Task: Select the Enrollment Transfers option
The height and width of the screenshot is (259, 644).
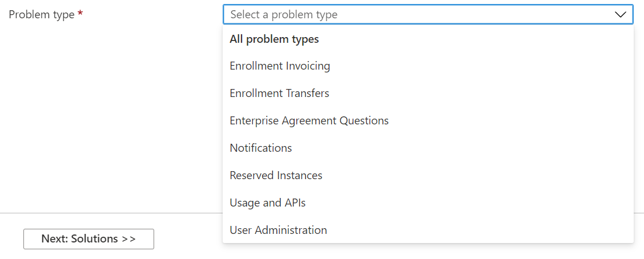Action: (x=279, y=94)
